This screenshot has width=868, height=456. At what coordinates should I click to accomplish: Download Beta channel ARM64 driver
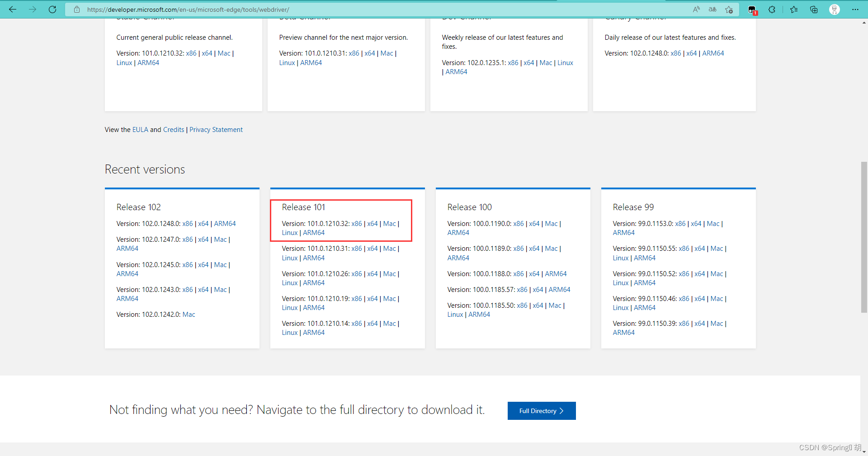pyautogui.click(x=311, y=63)
